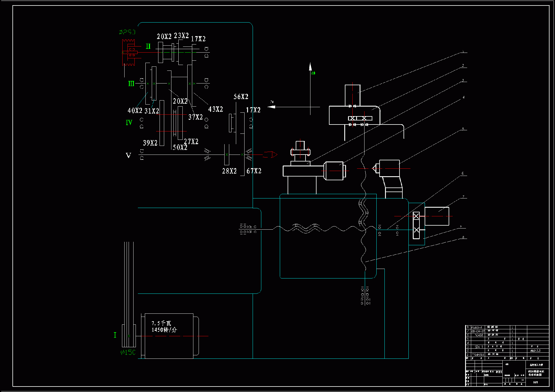Click the VL450 cell in parts list
The height and width of the screenshot is (392, 555).
pyautogui.click(x=479, y=335)
